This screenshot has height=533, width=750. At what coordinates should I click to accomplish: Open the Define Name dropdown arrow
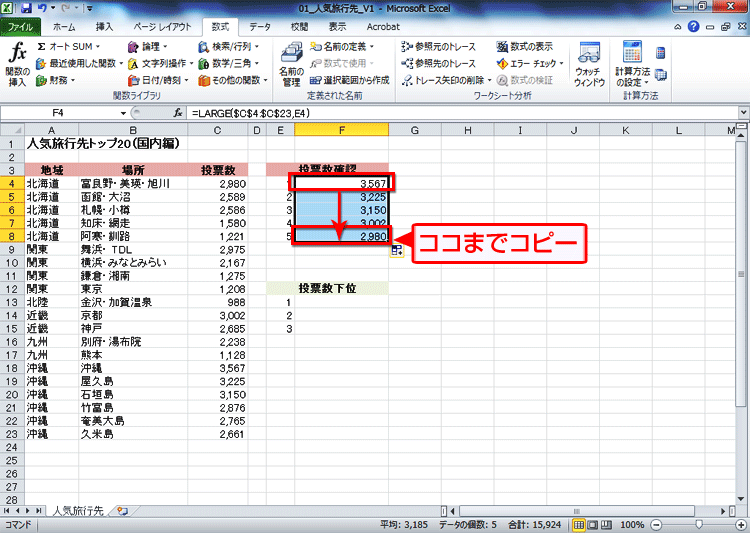(x=372, y=46)
